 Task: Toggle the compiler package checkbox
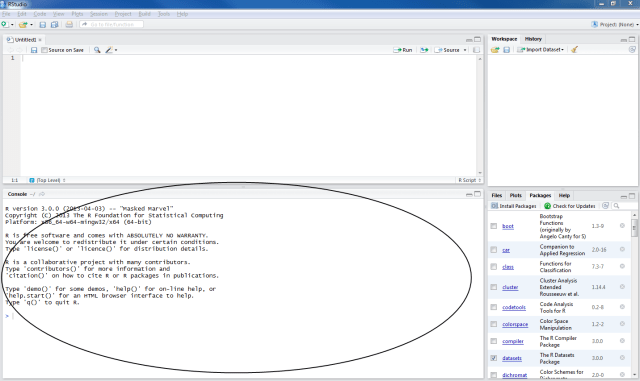pos(493,341)
